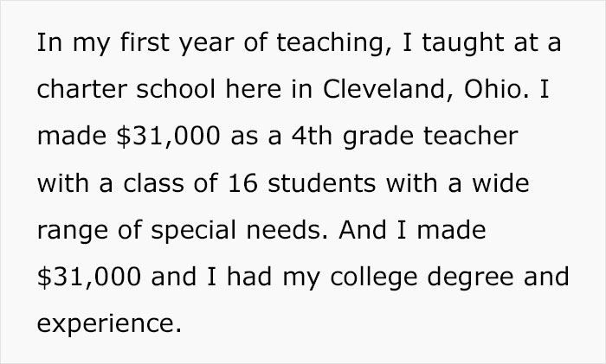The height and width of the screenshot is (364, 606).
Task: Click the word 'charter' in second line
Action: point(82,89)
